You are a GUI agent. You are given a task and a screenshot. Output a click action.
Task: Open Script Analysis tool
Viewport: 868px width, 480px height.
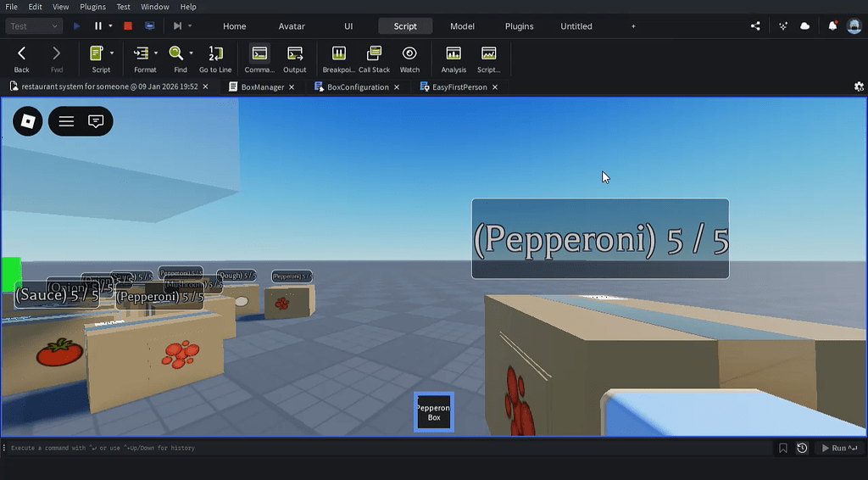coord(453,59)
